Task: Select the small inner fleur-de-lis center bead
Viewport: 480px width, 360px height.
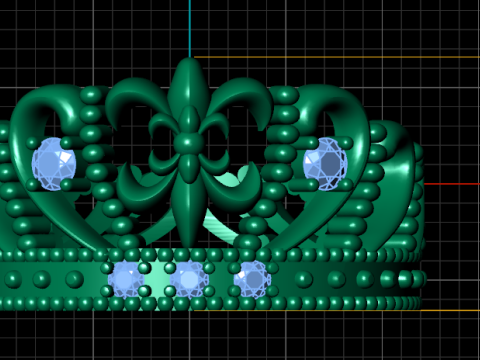Action: coord(189,143)
